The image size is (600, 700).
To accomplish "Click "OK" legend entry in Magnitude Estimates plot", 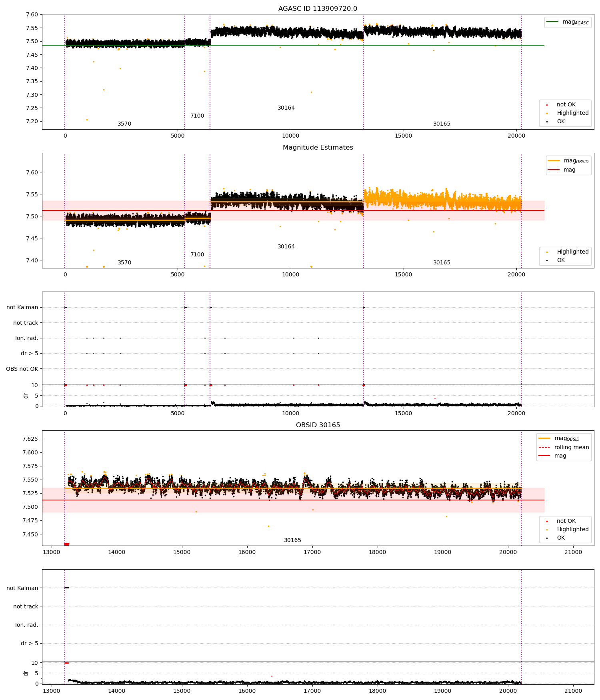I will 555,260.
